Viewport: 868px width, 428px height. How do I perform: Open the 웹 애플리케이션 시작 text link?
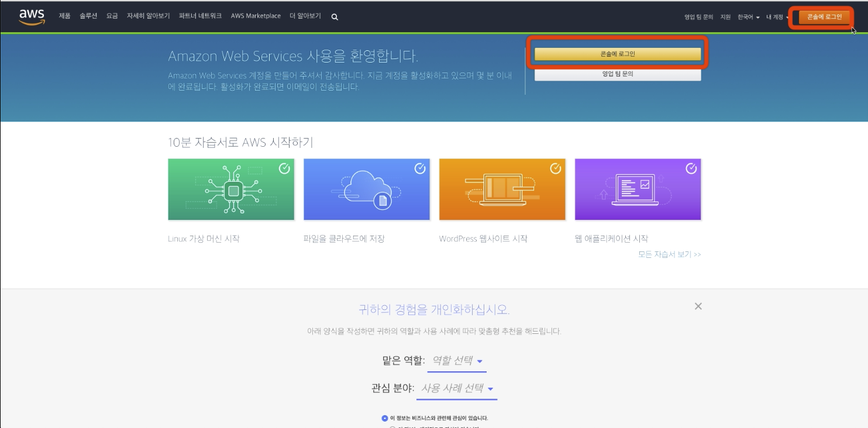pyautogui.click(x=611, y=239)
